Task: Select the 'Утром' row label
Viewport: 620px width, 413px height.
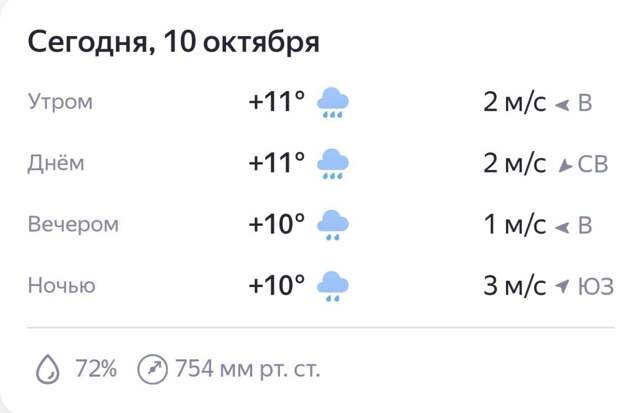Action: tap(60, 103)
